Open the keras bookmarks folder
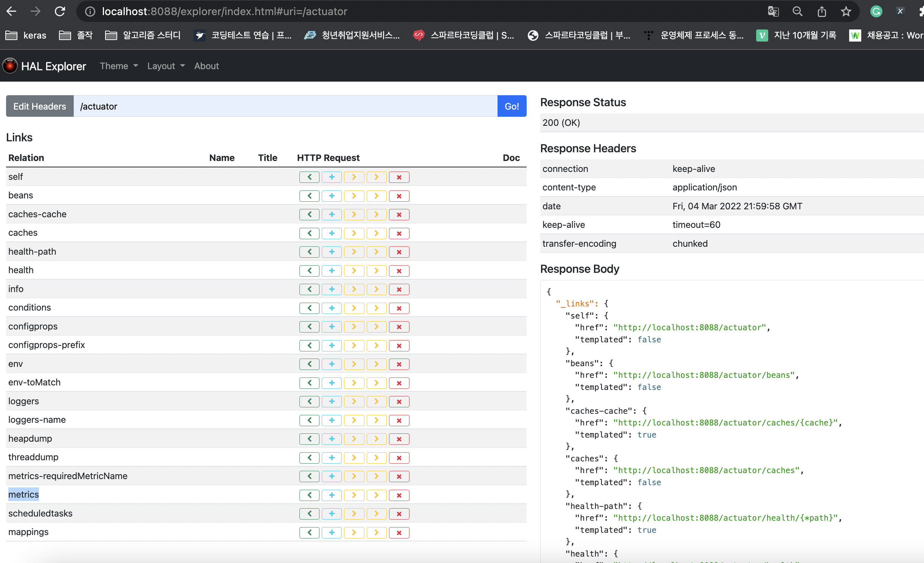 (x=26, y=36)
